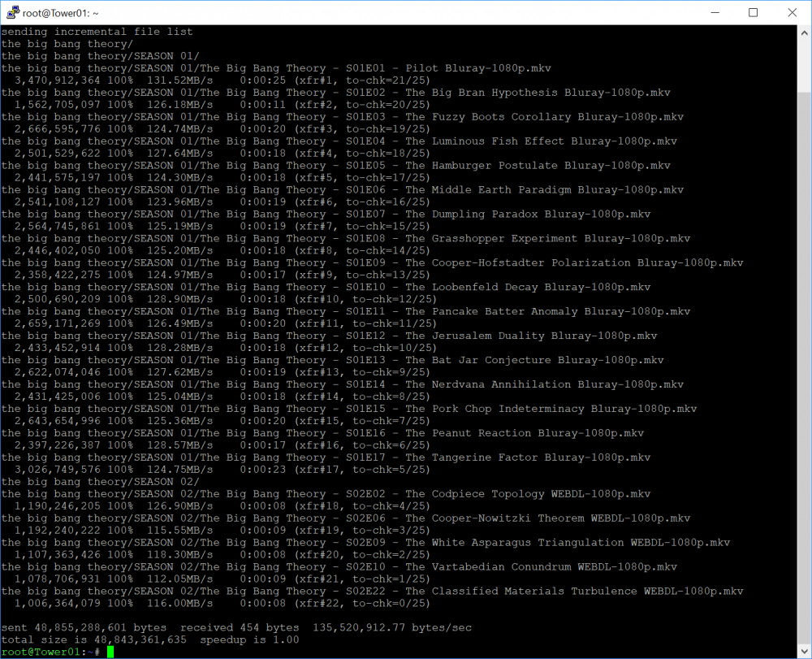Screen dimensions: 812x659
Task: Click the S01E16 Peanut Reaction line
Action: 322,434
